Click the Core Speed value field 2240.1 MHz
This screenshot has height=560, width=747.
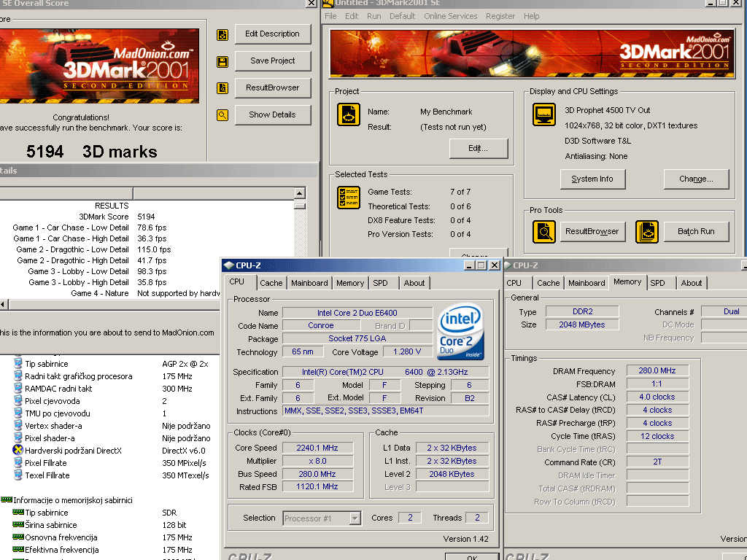coord(317,448)
